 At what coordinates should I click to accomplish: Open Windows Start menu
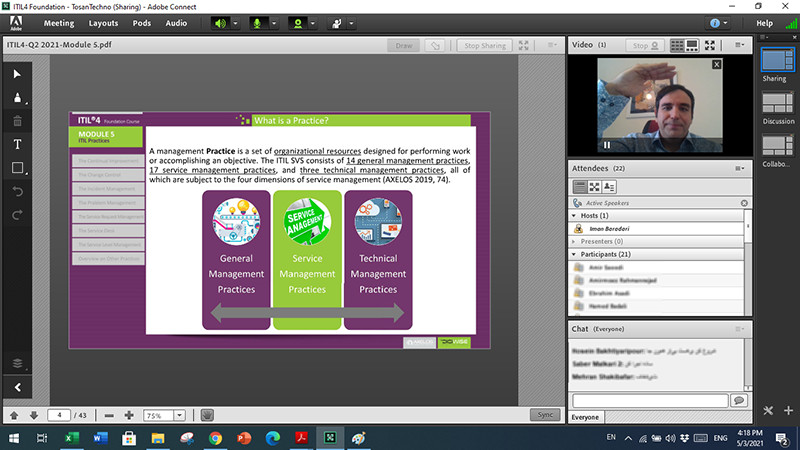click(14, 438)
